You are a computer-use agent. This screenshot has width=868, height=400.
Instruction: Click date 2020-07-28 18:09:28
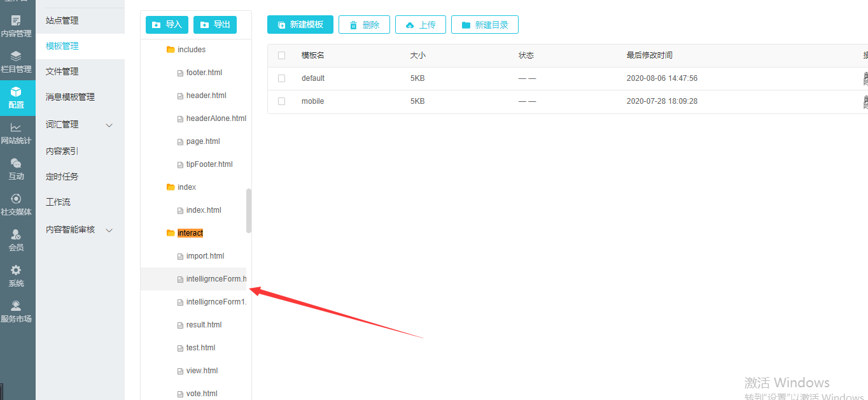point(662,101)
